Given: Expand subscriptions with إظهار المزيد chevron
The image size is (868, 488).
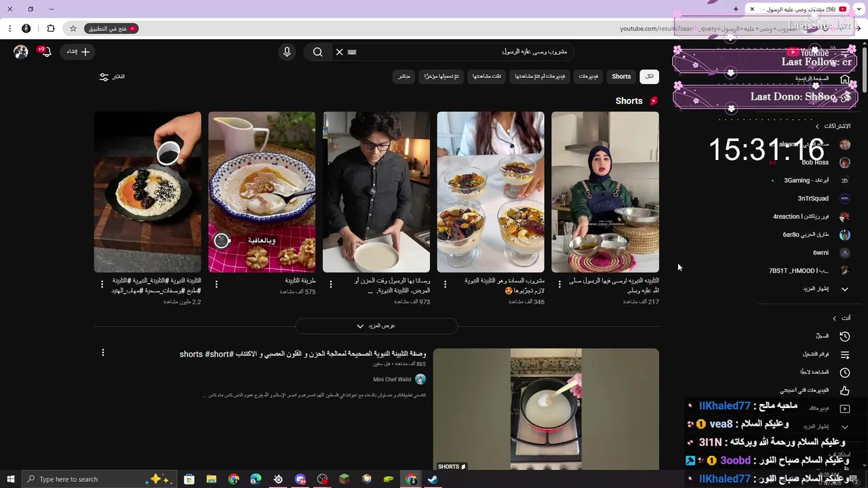Looking at the screenshot, I should [x=845, y=289].
